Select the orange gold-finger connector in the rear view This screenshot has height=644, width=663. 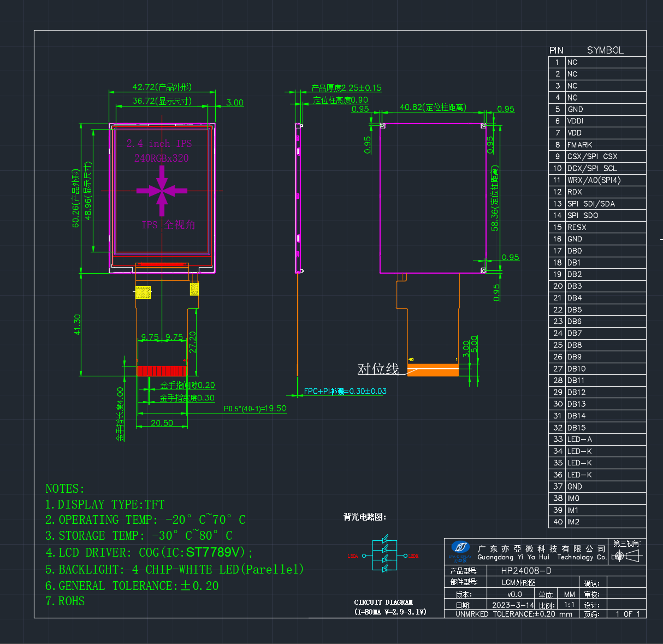point(433,370)
